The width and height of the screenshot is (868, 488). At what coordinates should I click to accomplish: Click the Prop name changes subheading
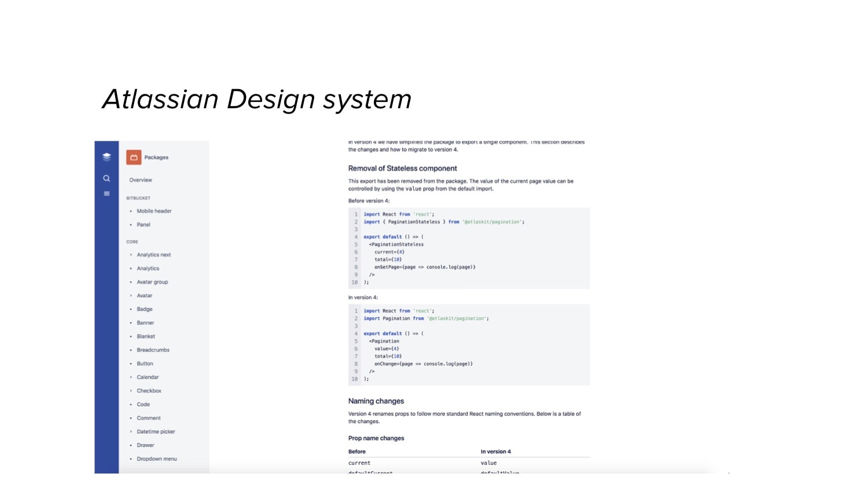tap(376, 438)
